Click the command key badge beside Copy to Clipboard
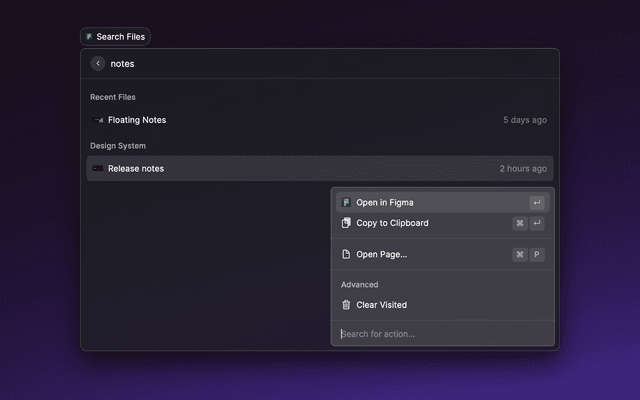This screenshot has width=640, height=400. [520, 223]
